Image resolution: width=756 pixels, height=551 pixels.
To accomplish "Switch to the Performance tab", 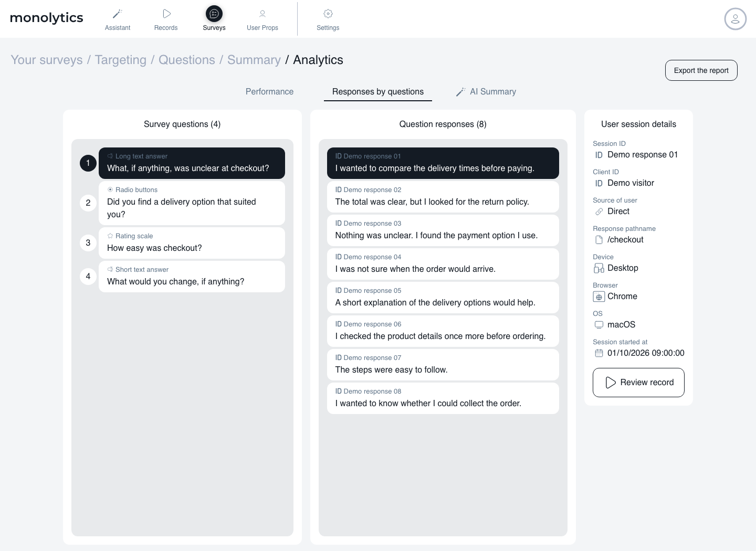I will tap(269, 91).
